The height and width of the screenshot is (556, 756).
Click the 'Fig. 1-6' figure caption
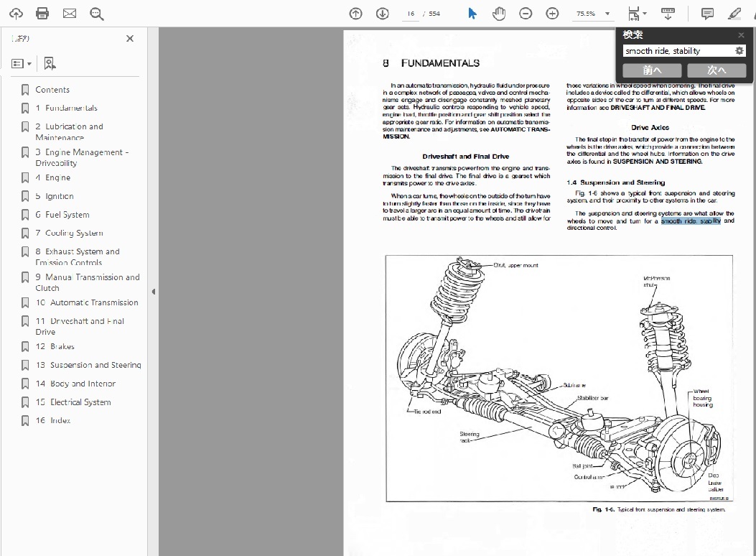point(658,509)
